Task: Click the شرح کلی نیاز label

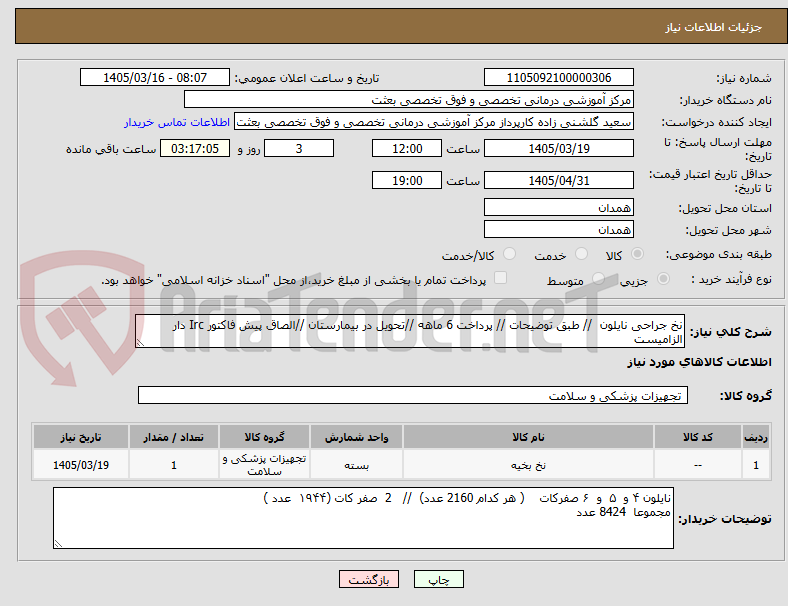Action: click(x=731, y=332)
